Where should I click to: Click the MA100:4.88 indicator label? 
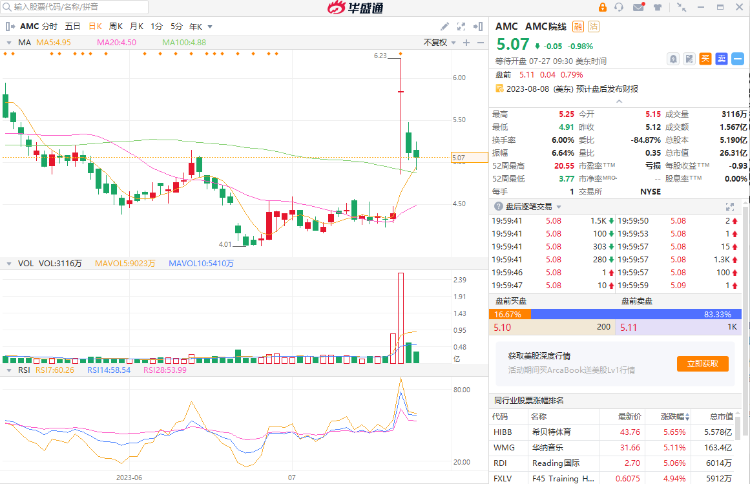[184, 43]
